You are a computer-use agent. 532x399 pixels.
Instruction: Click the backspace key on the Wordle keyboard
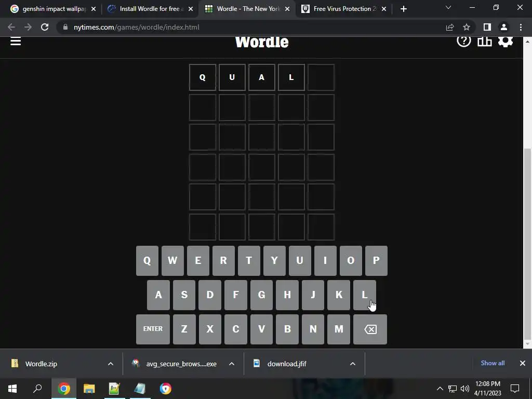coord(370,329)
